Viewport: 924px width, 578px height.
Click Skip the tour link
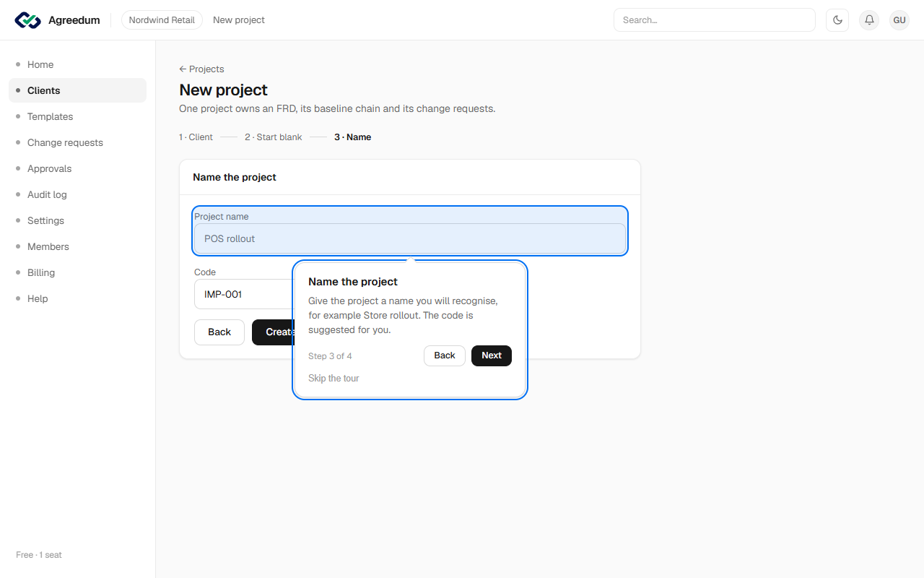334,378
